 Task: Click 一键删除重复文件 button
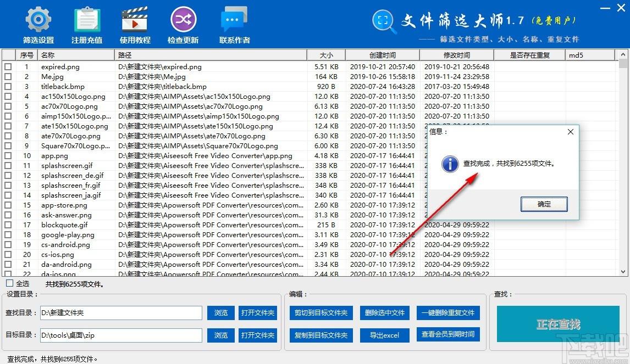(448, 312)
